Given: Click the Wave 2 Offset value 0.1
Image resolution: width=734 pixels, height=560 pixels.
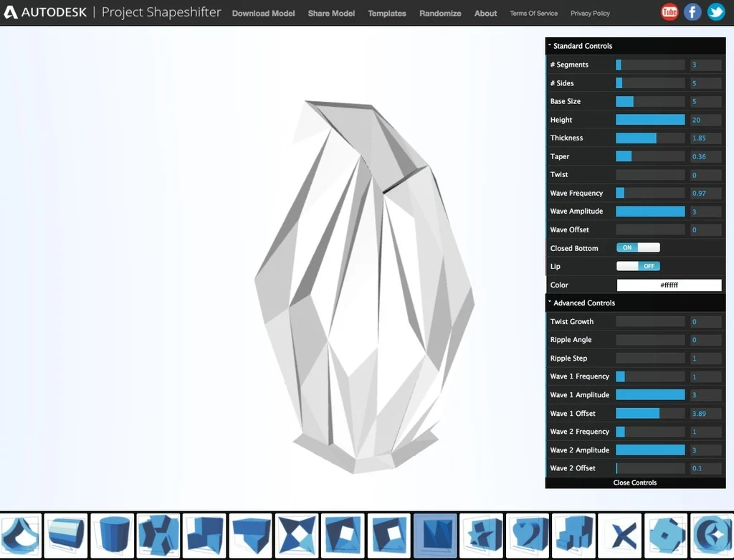Looking at the screenshot, I should tap(706, 468).
